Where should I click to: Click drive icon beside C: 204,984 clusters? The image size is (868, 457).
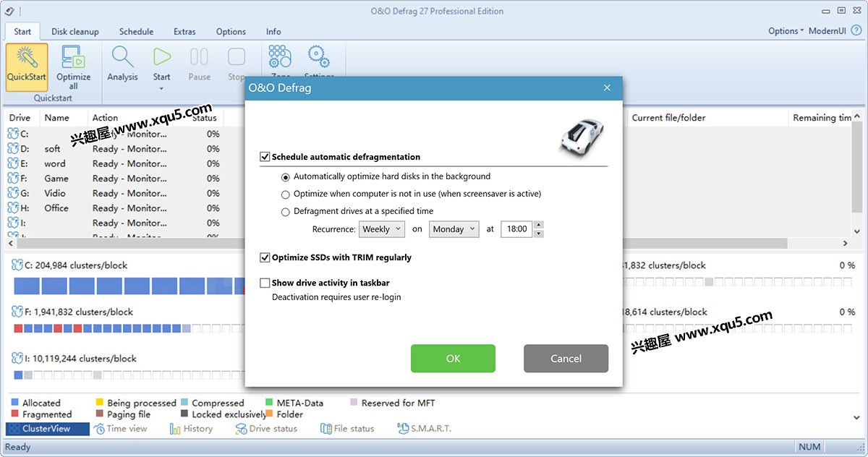17,265
